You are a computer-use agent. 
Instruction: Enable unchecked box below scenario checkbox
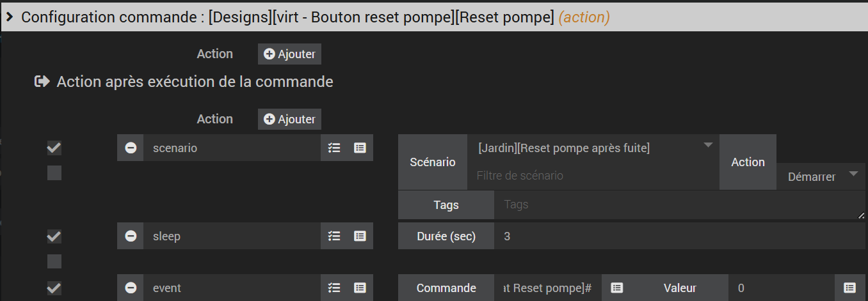[54, 173]
